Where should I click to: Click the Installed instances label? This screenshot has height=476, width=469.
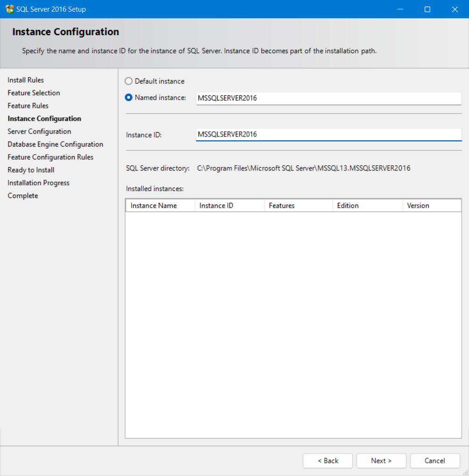(155, 189)
